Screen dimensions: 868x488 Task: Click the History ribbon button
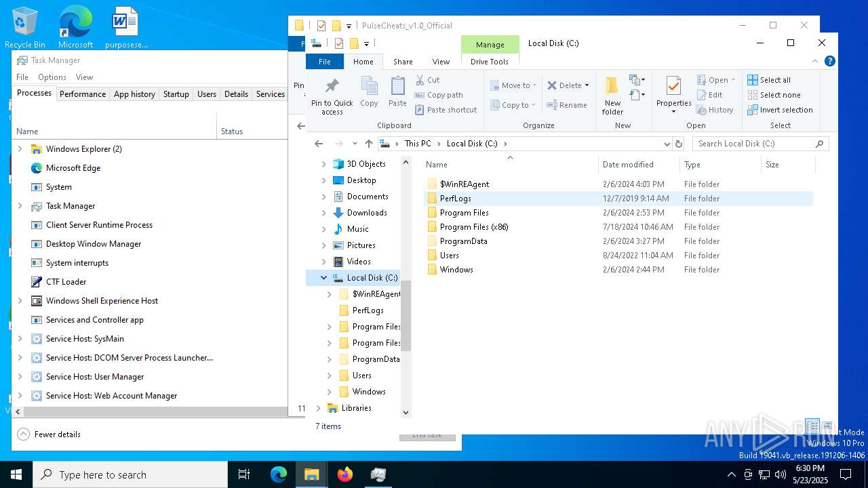pos(715,110)
